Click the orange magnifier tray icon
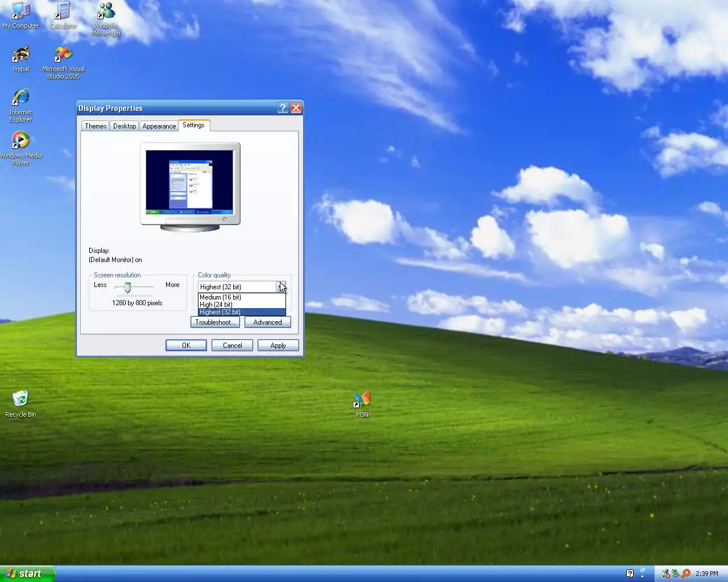The image size is (728, 582). click(686, 573)
